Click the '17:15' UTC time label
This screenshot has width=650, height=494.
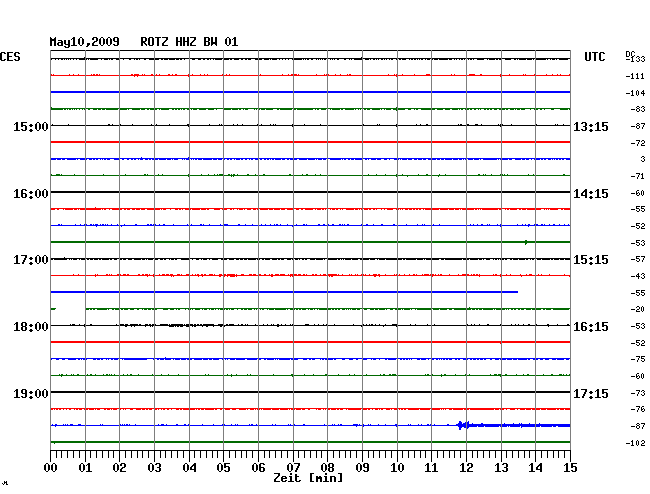pyautogui.click(x=591, y=393)
